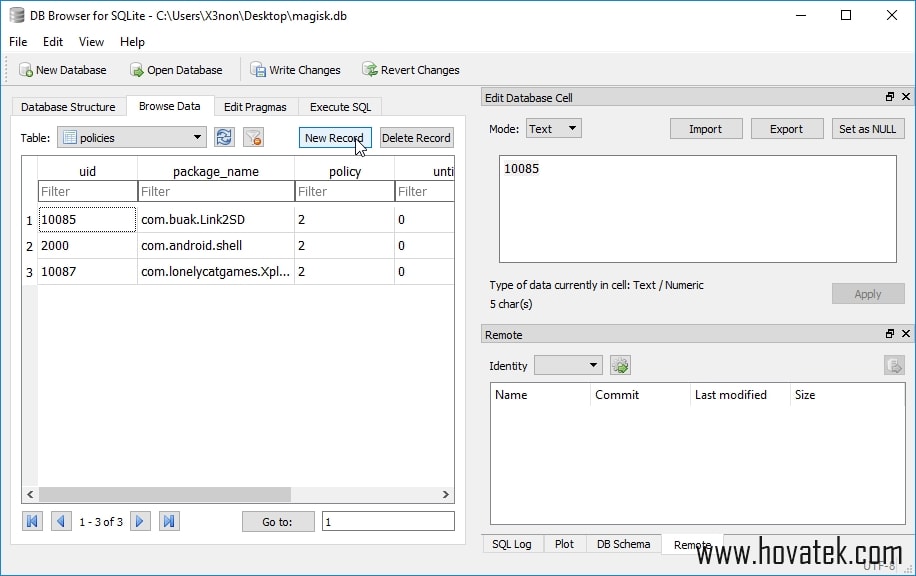
Task: Select cell com.android.shell
Action: (216, 245)
